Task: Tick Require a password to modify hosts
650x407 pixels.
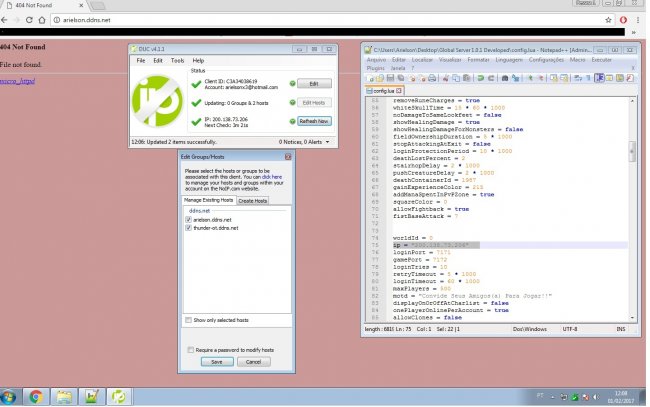Action: 192,350
